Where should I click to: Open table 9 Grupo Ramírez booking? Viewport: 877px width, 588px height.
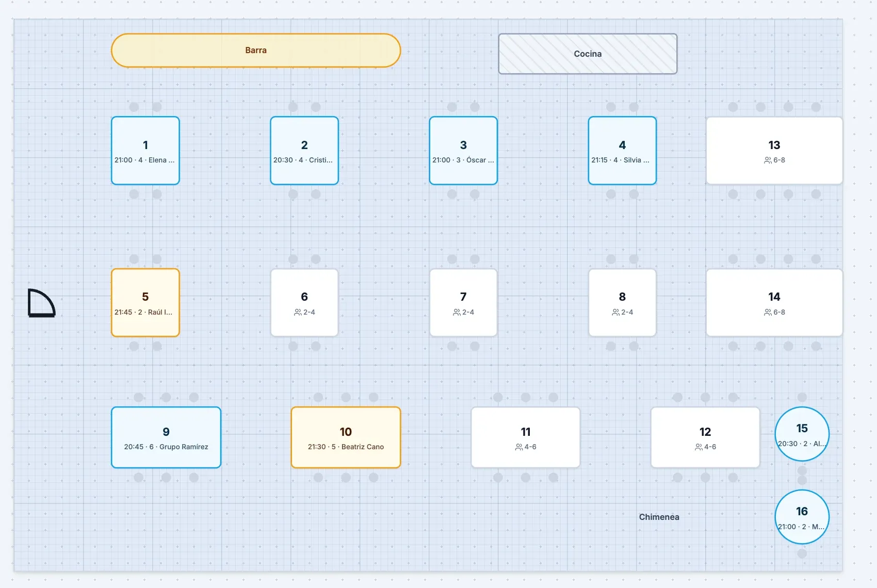tap(166, 437)
